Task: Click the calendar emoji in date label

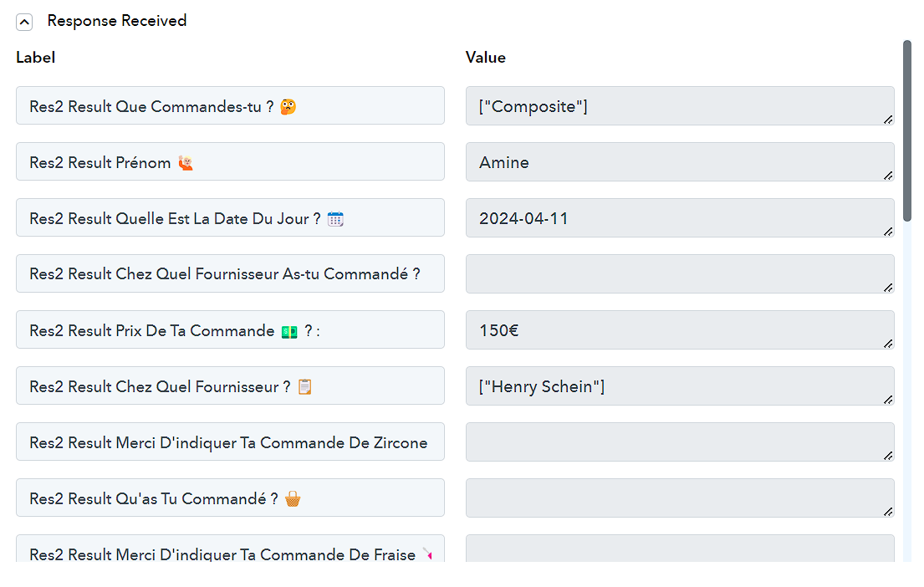Action: coord(335,218)
